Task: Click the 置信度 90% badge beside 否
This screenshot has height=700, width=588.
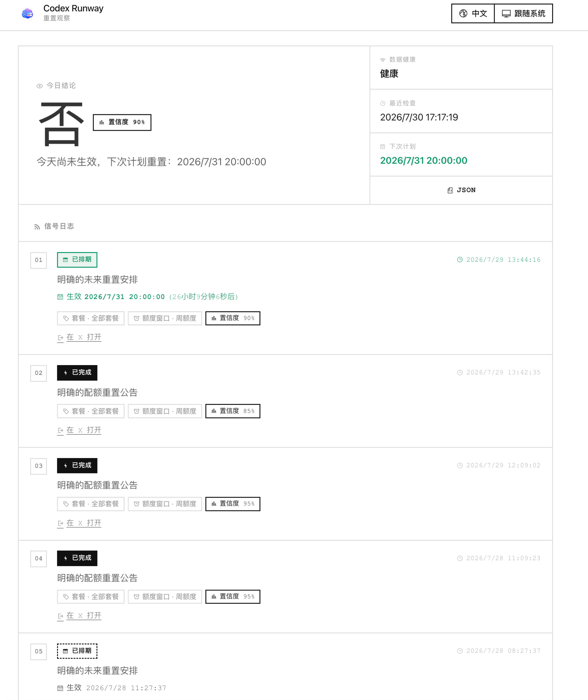Action: pyautogui.click(x=122, y=122)
